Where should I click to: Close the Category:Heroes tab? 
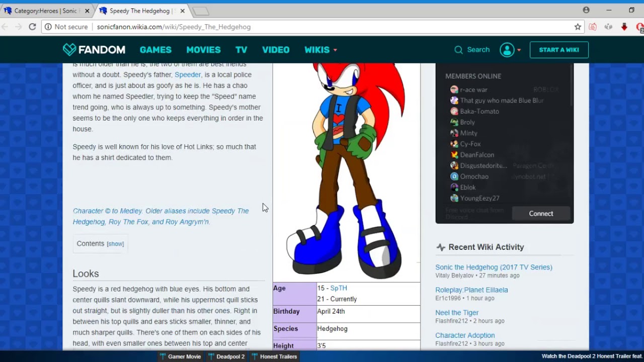point(87,11)
